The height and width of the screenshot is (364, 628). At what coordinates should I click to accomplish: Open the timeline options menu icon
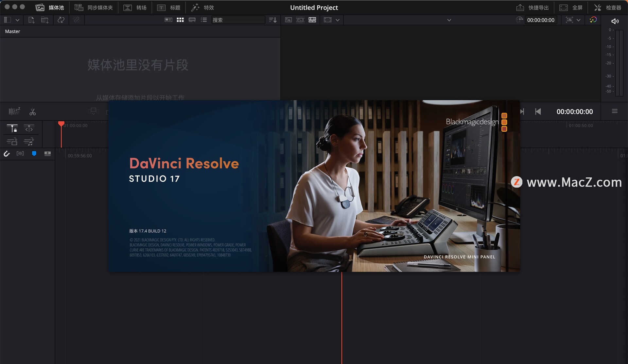click(x=615, y=111)
